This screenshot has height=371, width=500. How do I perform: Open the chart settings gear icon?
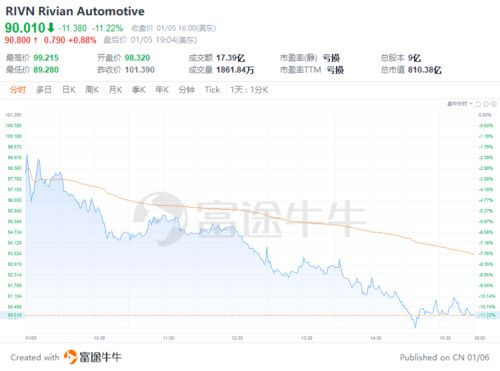[x=486, y=104]
